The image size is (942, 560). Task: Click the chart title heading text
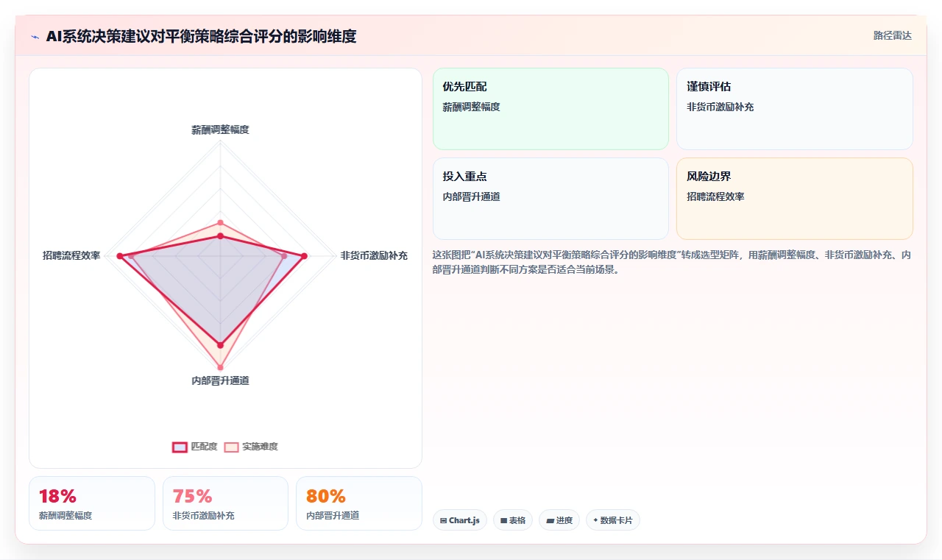tap(201, 36)
